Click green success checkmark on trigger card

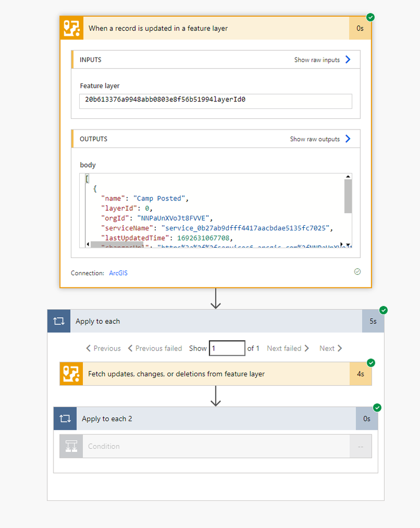click(x=370, y=17)
